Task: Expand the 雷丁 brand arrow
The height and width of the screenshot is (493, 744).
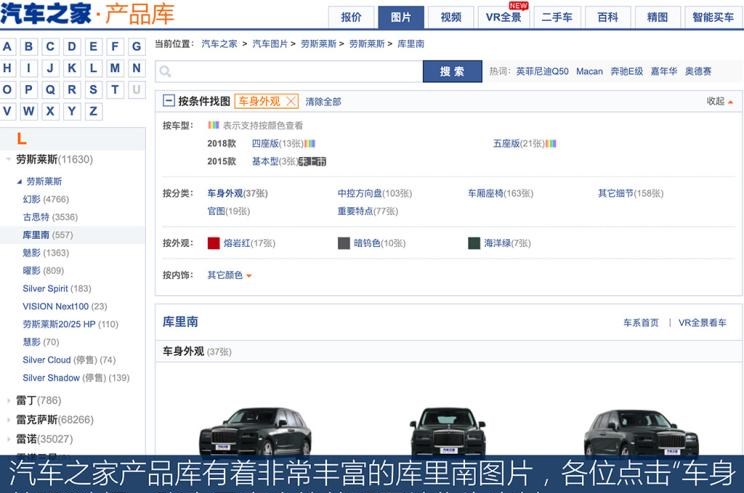Action: click(x=8, y=400)
